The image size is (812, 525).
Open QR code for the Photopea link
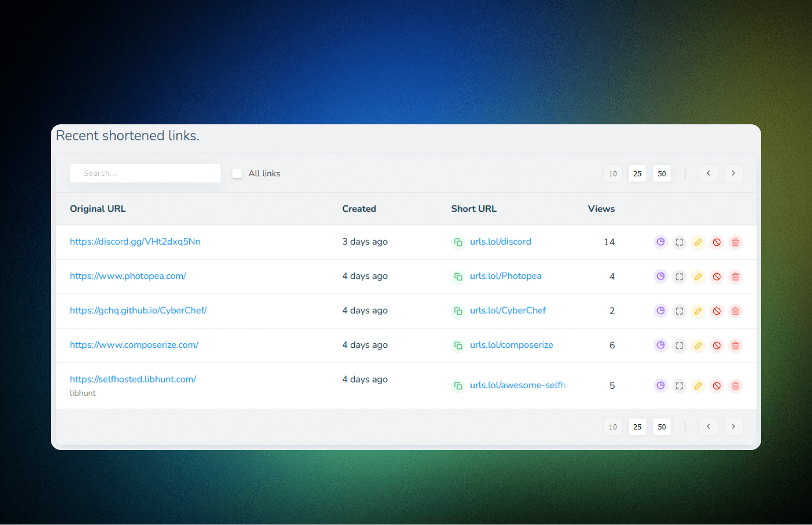679,276
